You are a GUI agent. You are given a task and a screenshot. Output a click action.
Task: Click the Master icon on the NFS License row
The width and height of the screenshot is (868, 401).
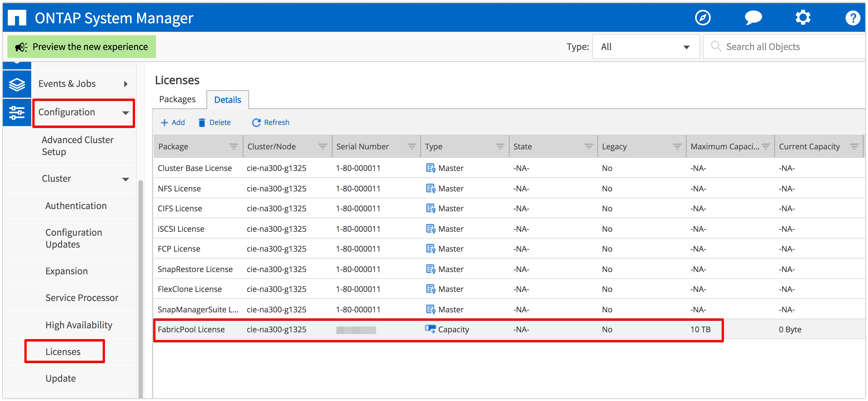(x=430, y=188)
